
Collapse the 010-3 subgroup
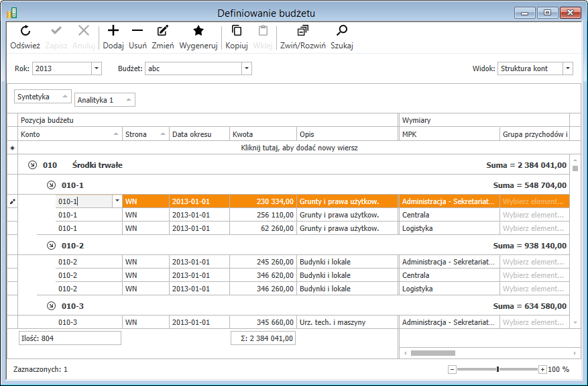(x=52, y=306)
